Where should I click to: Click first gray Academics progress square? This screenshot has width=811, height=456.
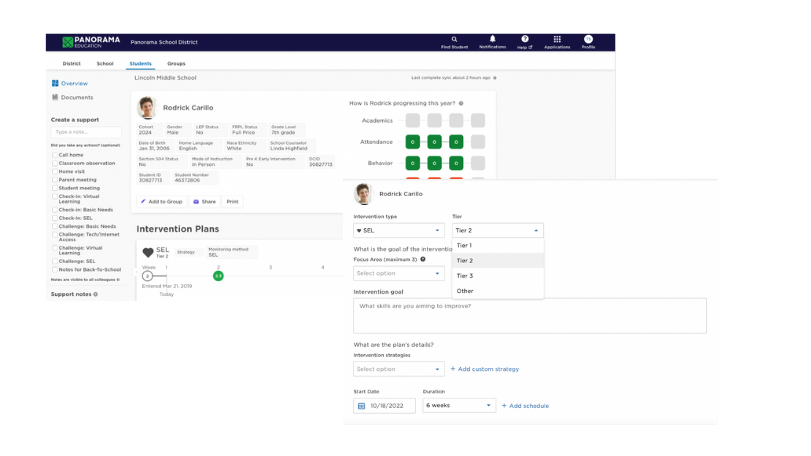[413, 120]
